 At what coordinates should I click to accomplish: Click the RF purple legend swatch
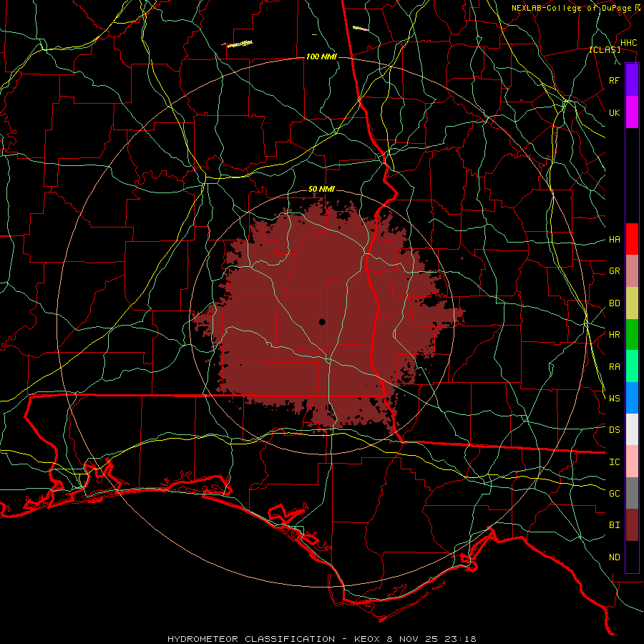point(632,80)
